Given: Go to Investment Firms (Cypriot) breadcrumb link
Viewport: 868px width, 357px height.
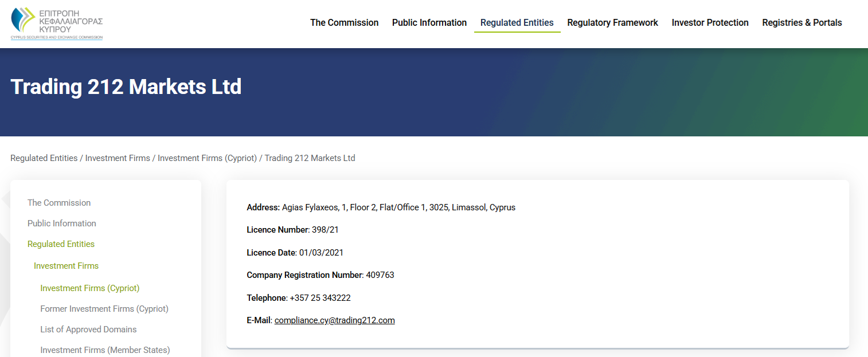Looking at the screenshot, I should point(207,158).
